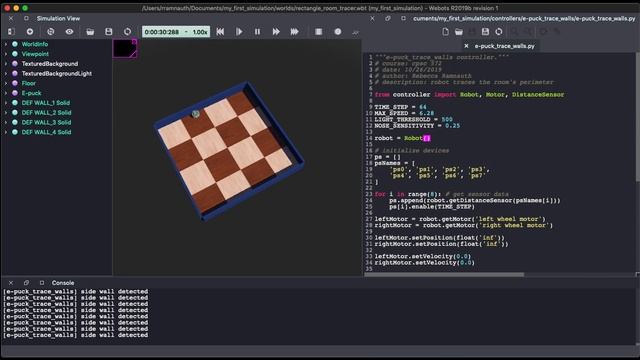Click the last console side wall detected line

pyautogui.click(x=76, y=335)
